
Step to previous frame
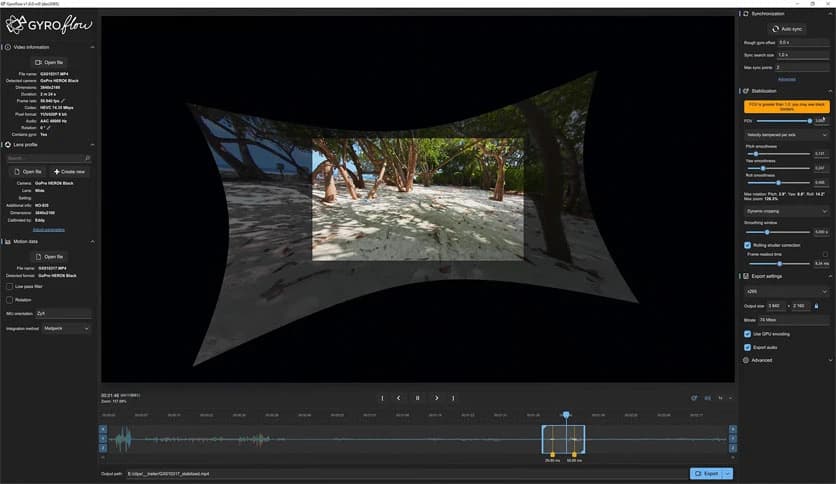(399, 398)
